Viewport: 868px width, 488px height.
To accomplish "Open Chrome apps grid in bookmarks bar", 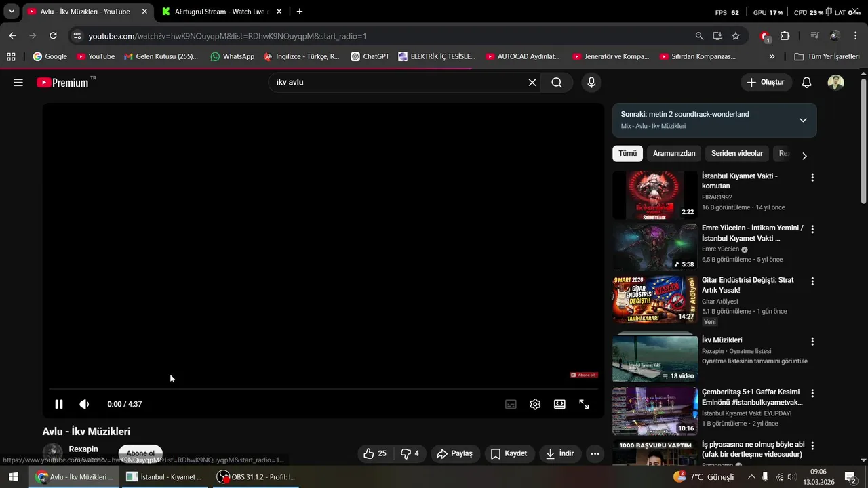I will [11, 56].
